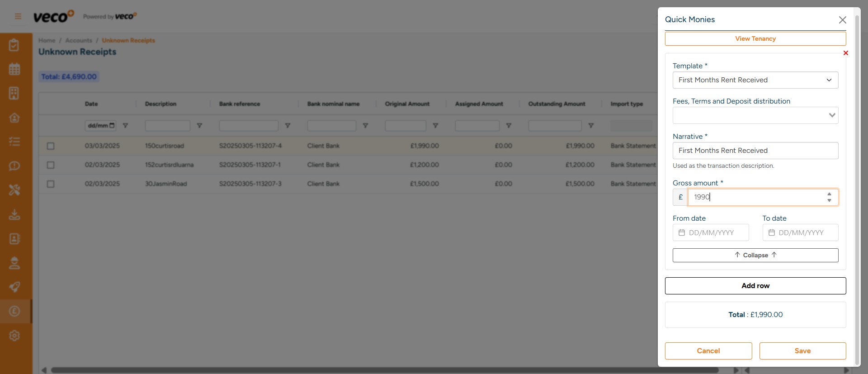Click the Date column filter icon

(x=126, y=126)
